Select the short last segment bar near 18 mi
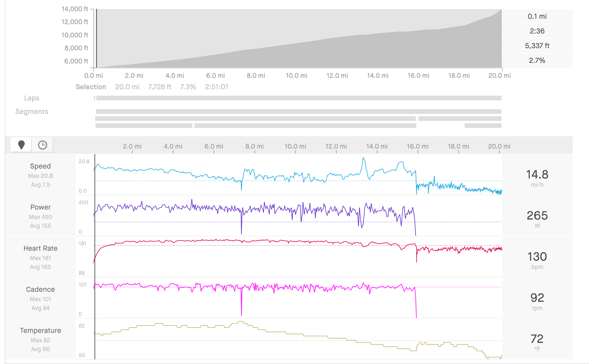Screen dimensions: 589x364 [483, 126]
